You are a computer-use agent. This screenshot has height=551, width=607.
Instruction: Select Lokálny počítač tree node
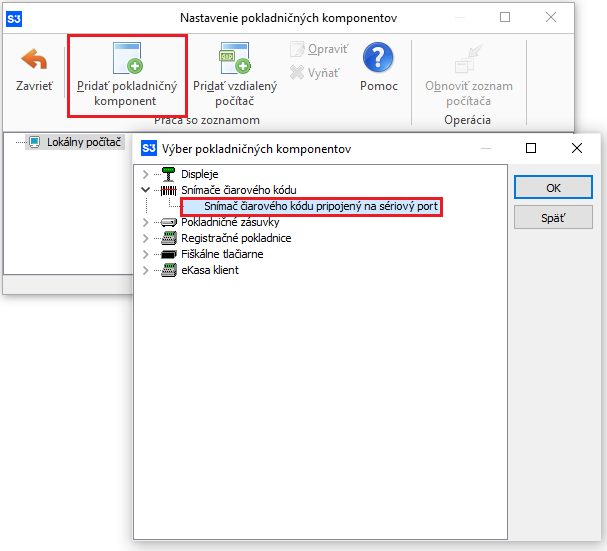point(75,142)
